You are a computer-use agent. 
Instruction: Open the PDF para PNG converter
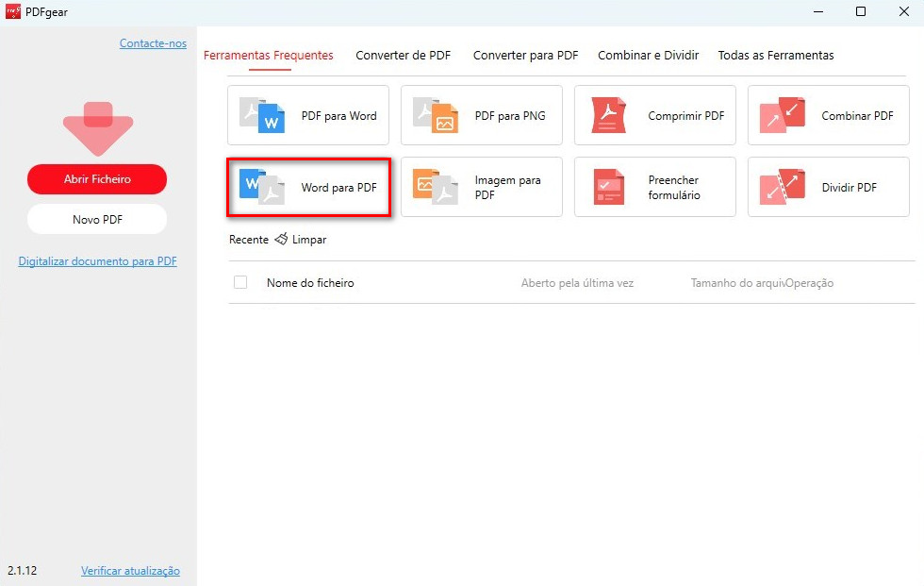[x=481, y=115]
